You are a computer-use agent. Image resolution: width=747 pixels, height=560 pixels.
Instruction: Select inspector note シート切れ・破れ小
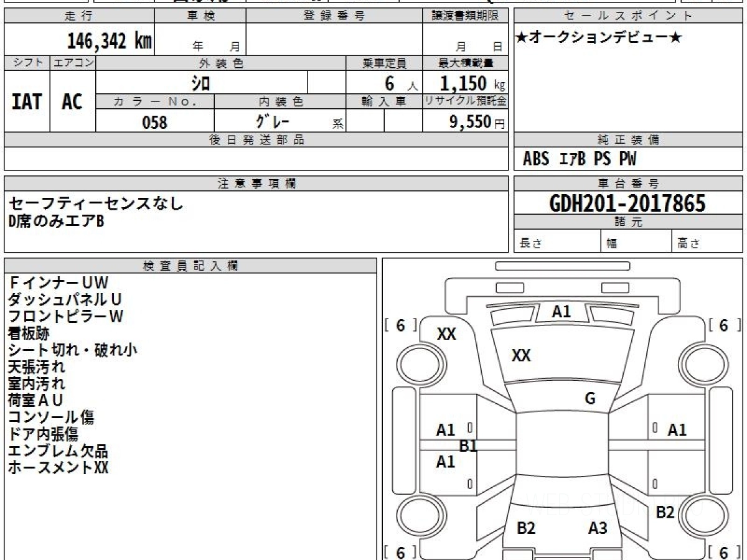coord(73,350)
